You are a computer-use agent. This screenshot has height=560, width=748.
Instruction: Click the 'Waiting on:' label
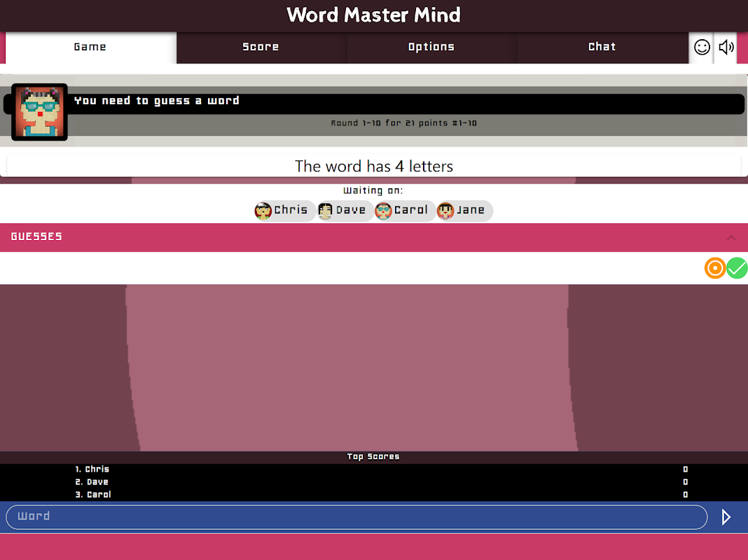(x=373, y=190)
